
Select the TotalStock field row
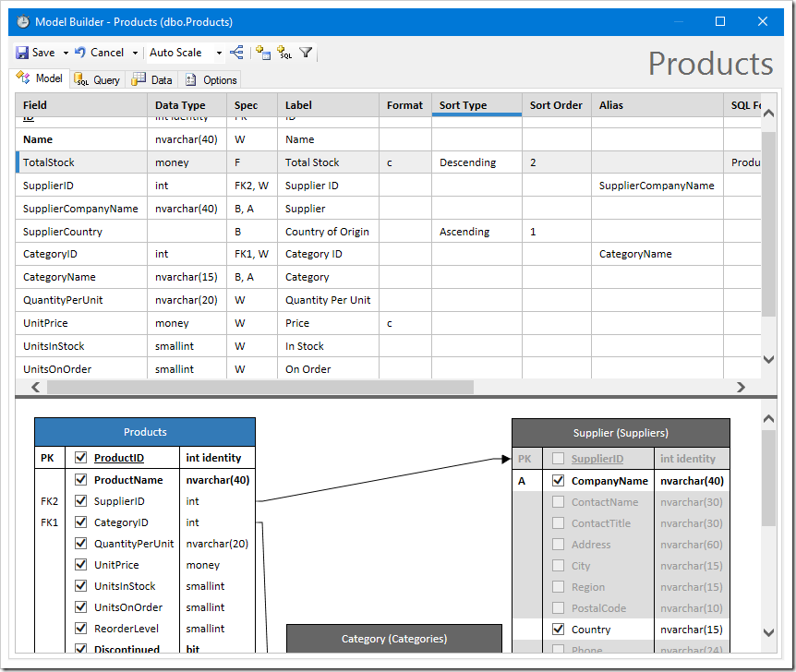click(x=388, y=162)
